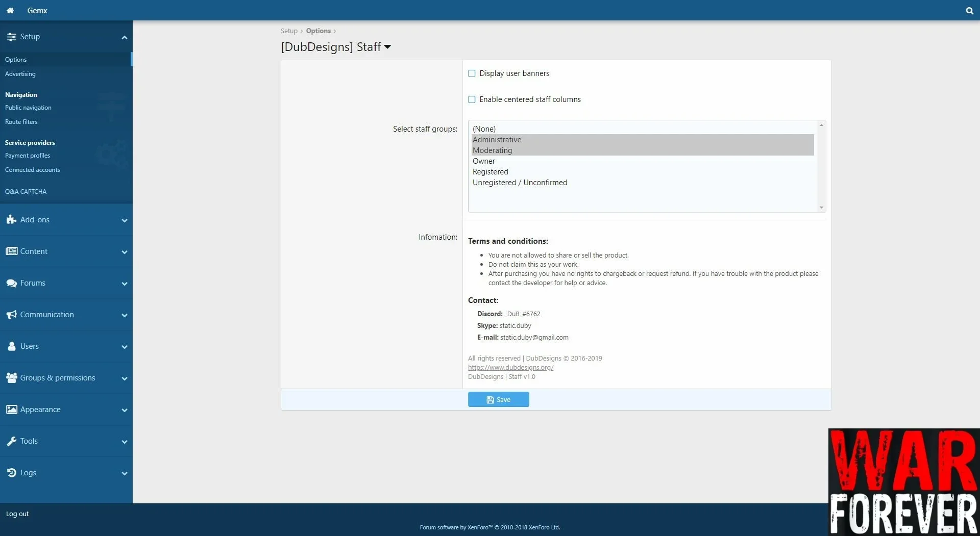Click the Appearance image icon
This screenshot has height=536, width=980.
click(x=11, y=410)
